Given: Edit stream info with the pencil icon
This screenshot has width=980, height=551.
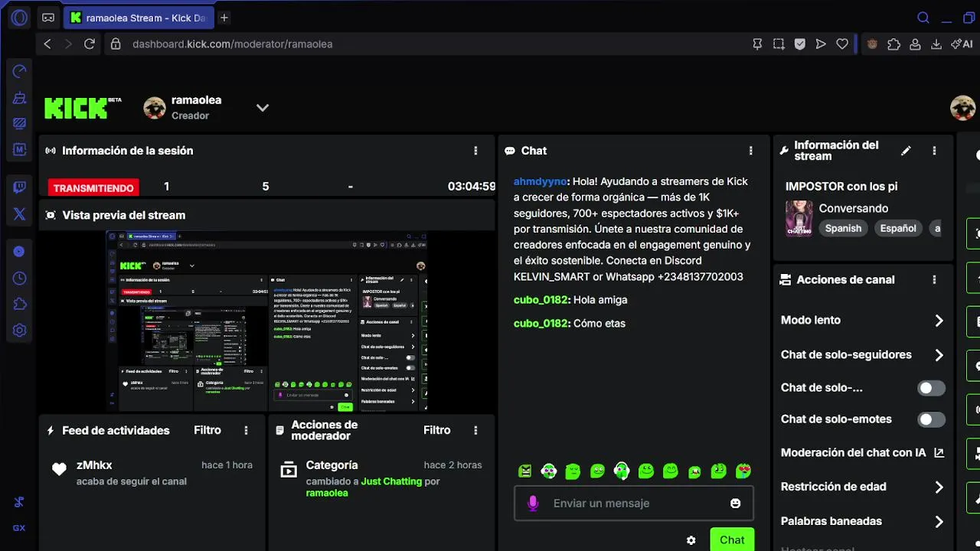Looking at the screenshot, I should pyautogui.click(x=906, y=151).
